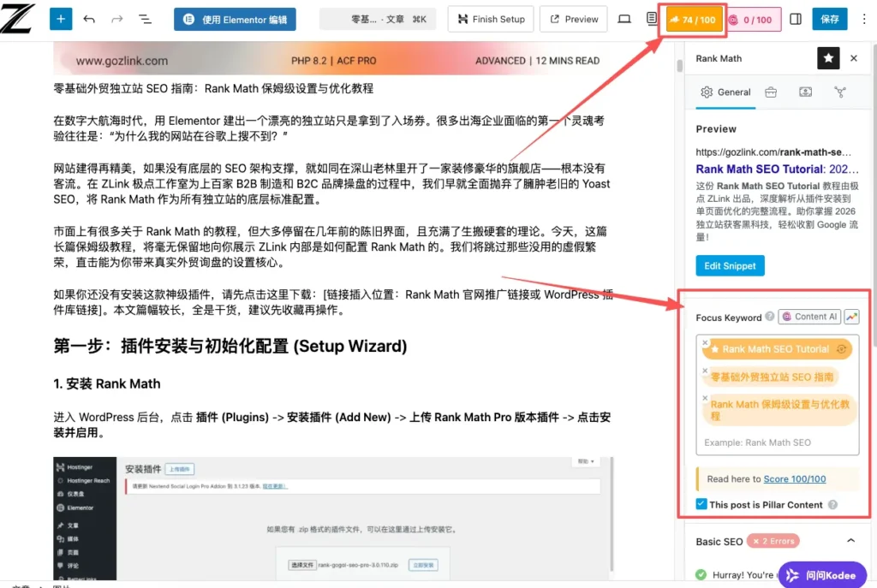
Task: Click Edit Snippet button
Action: (730, 265)
